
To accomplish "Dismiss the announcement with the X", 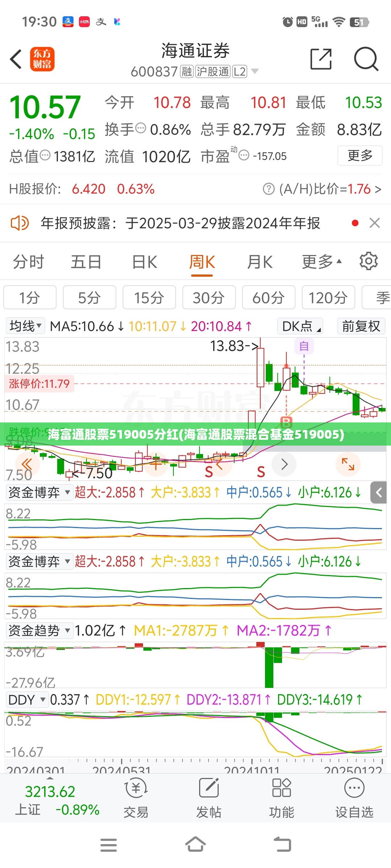I will (x=375, y=223).
